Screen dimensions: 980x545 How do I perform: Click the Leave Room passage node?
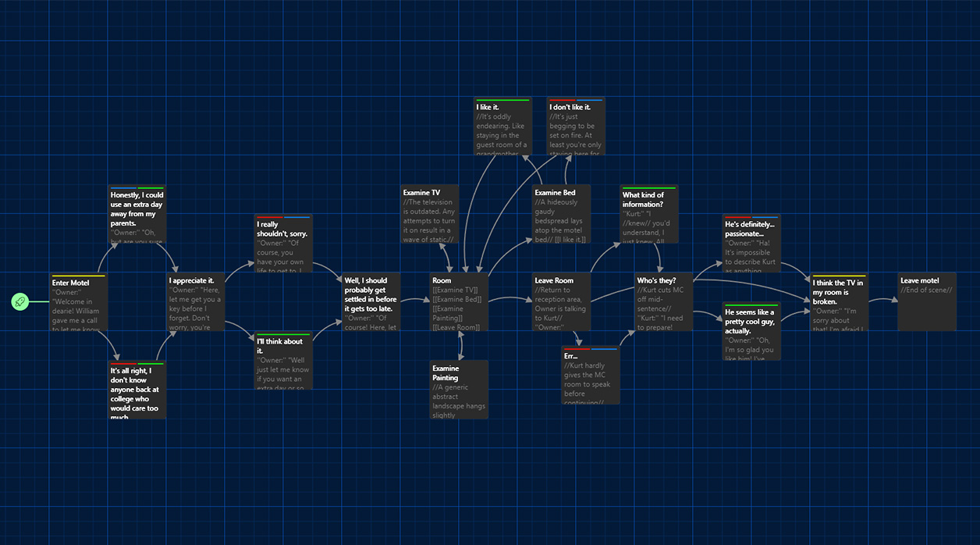pyautogui.click(x=562, y=301)
